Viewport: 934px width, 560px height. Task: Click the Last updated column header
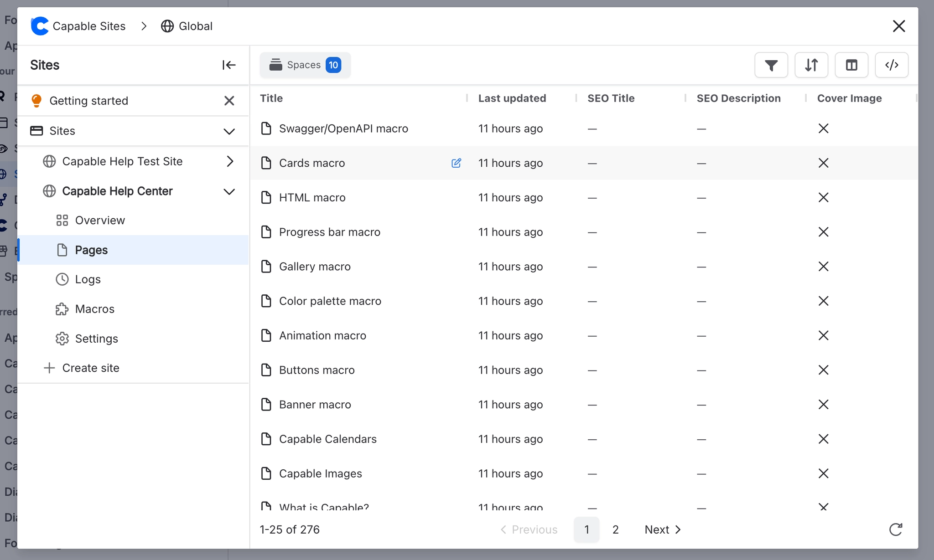[512, 98]
